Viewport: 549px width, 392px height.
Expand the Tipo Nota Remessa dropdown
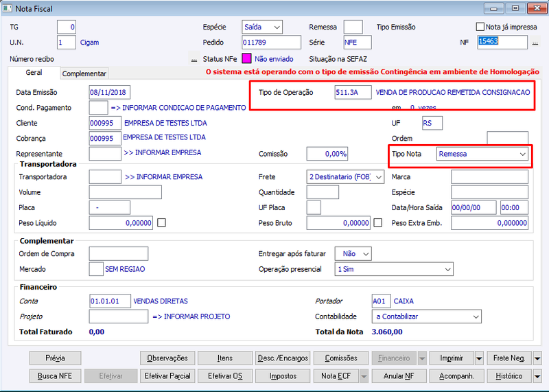tap(482, 154)
